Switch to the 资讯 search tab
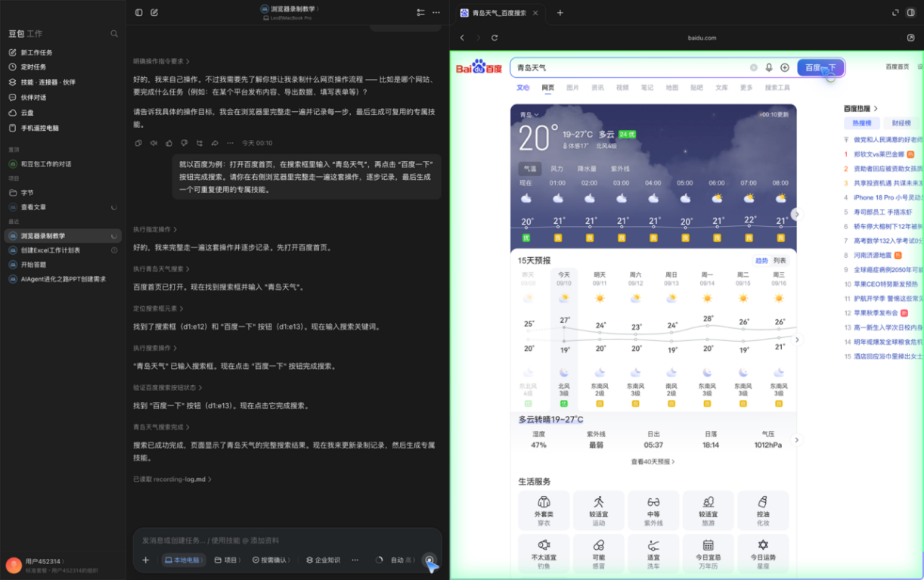Image resolution: width=924 pixels, height=580 pixels. click(x=597, y=88)
